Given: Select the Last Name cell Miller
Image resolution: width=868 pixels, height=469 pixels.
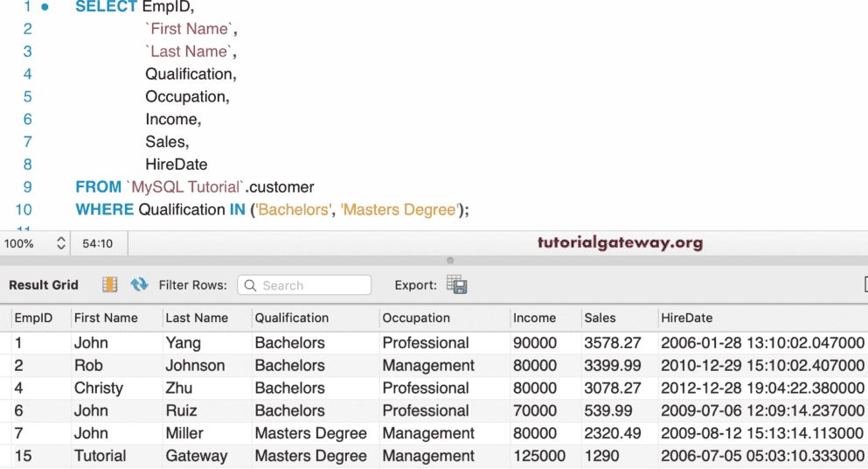Looking at the screenshot, I should (x=184, y=433).
